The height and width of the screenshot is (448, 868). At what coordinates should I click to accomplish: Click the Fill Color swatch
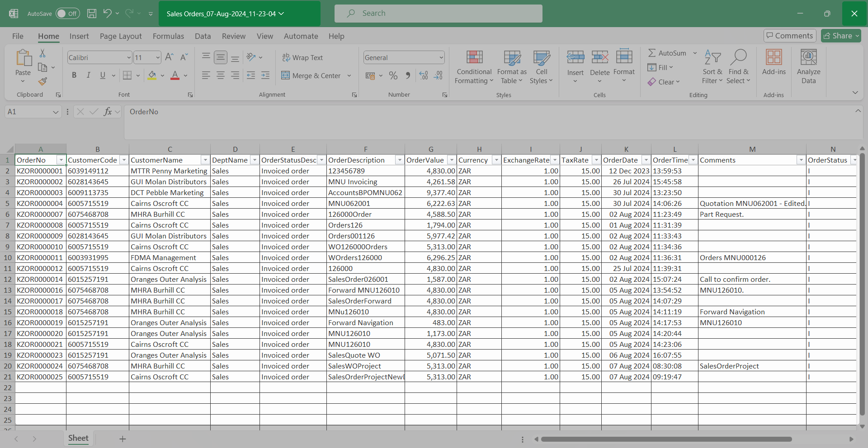pyautogui.click(x=152, y=75)
